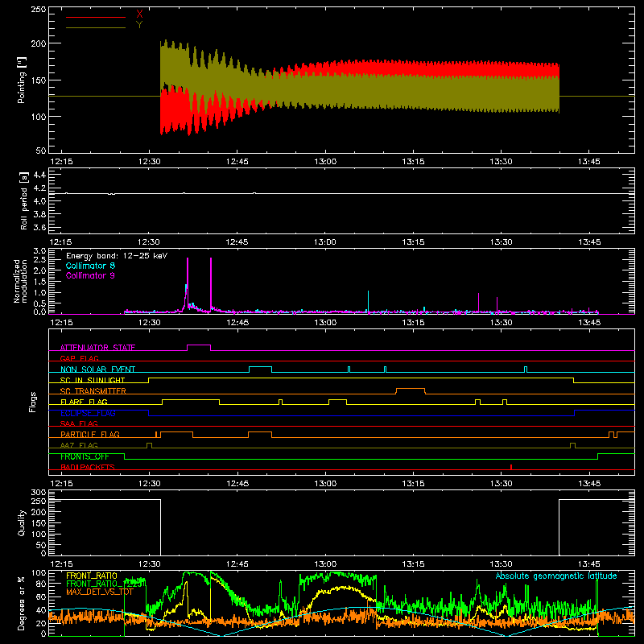
Task: Click the A2Z_FLAG label
Action: click(79, 445)
